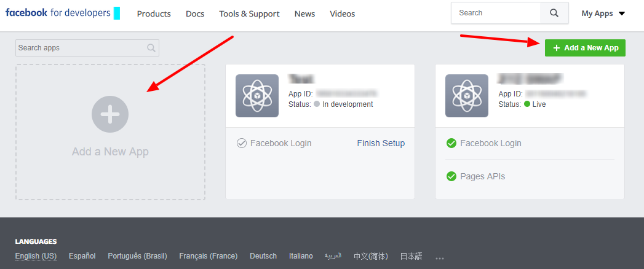Go to the News page

coord(304,14)
